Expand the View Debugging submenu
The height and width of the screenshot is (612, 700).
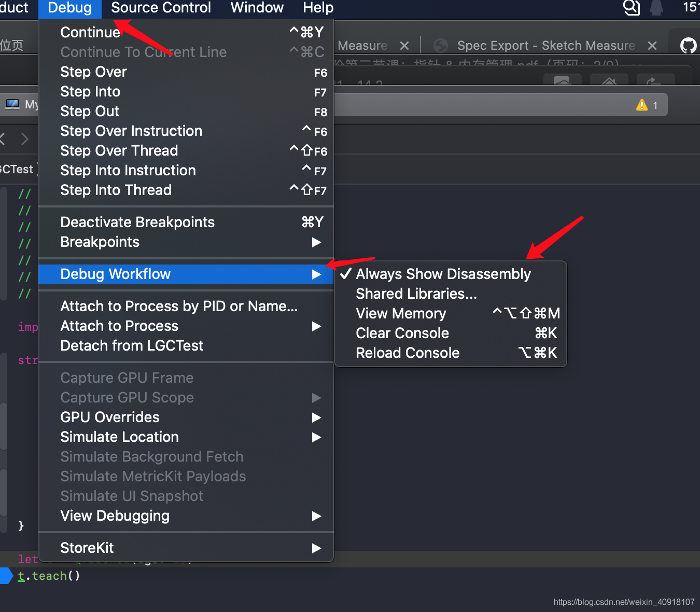coord(186,516)
